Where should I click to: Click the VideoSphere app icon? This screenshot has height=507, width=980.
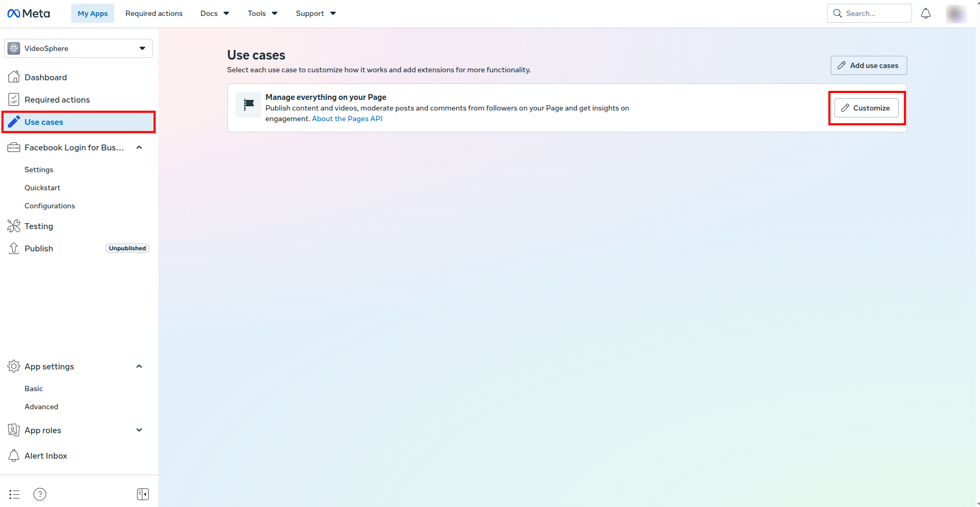tap(14, 48)
